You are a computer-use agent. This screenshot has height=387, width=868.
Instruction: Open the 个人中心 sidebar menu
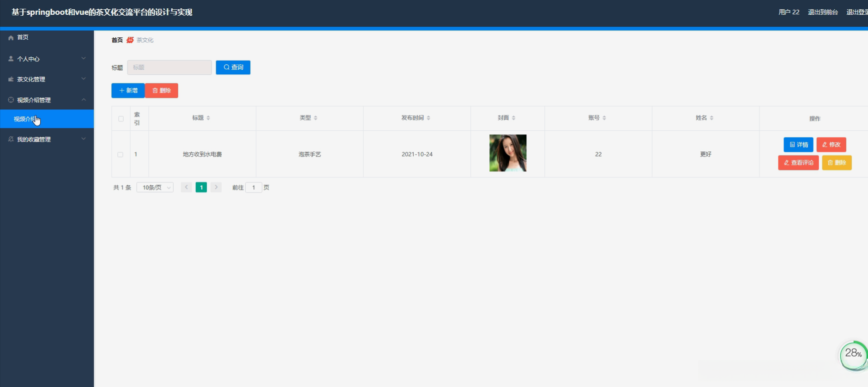click(x=47, y=59)
